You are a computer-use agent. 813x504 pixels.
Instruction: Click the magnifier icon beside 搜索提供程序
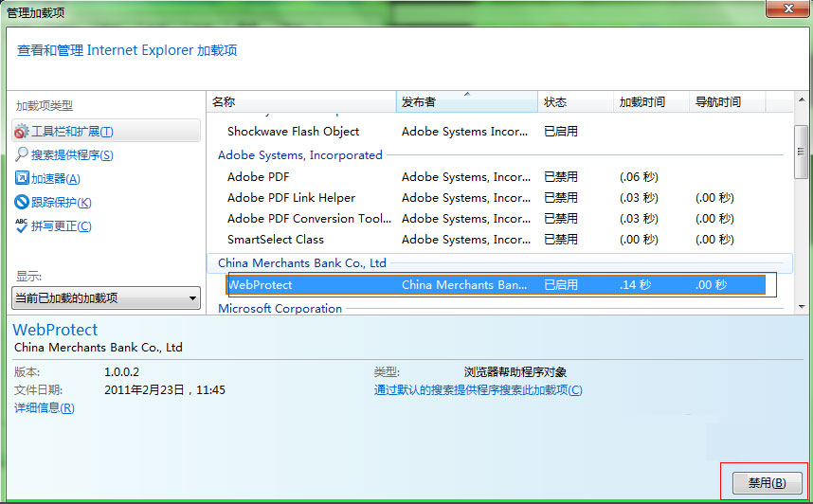(21, 154)
